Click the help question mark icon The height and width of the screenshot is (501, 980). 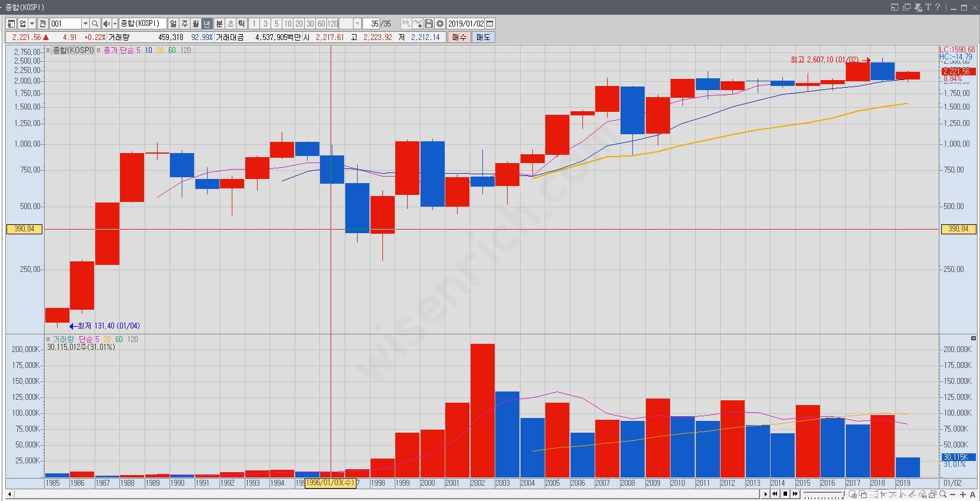click(x=938, y=7)
